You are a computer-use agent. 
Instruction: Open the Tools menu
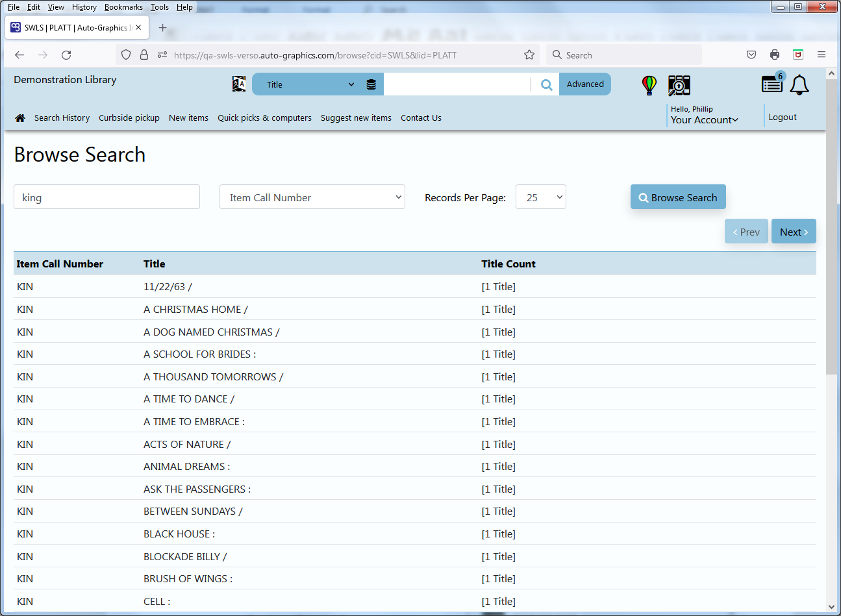(x=160, y=7)
